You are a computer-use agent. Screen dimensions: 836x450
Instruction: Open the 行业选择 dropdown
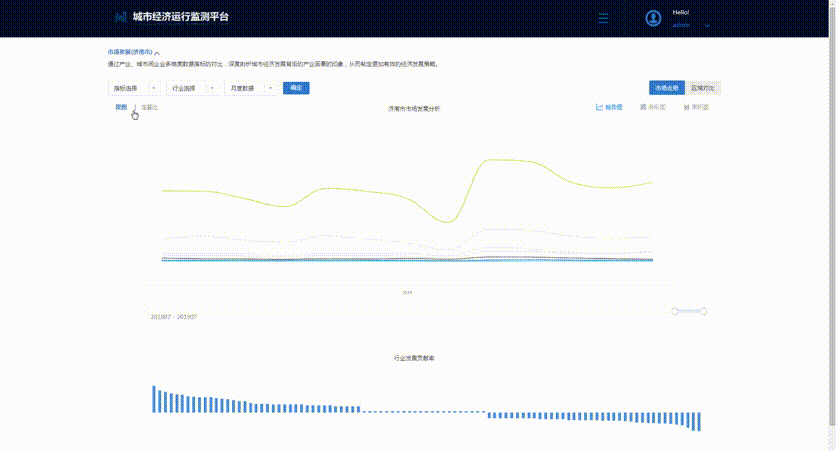coord(192,88)
